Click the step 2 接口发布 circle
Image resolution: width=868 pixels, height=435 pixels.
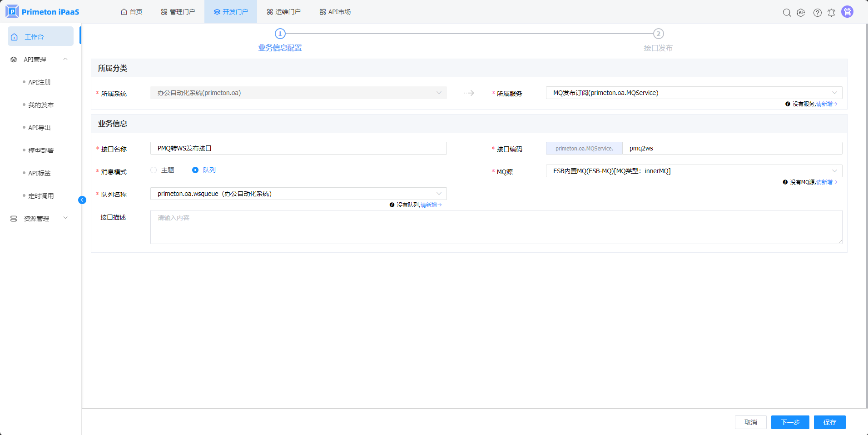[x=658, y=34]
